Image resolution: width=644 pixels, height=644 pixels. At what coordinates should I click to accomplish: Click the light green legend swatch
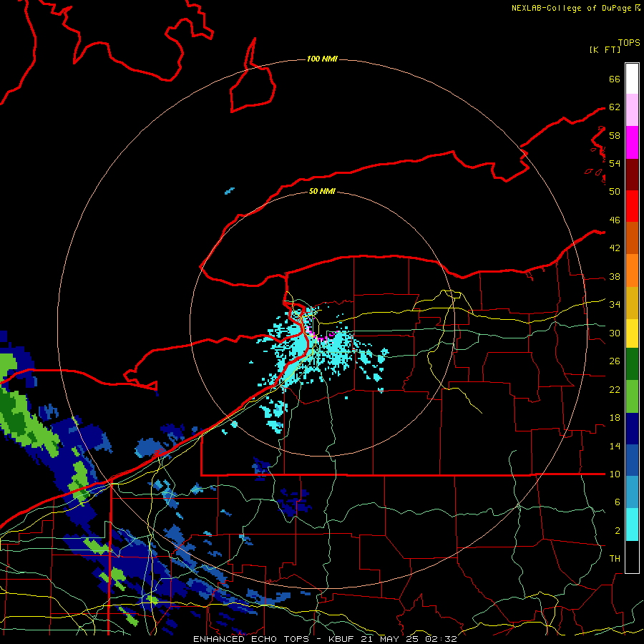tap(632, 396)
